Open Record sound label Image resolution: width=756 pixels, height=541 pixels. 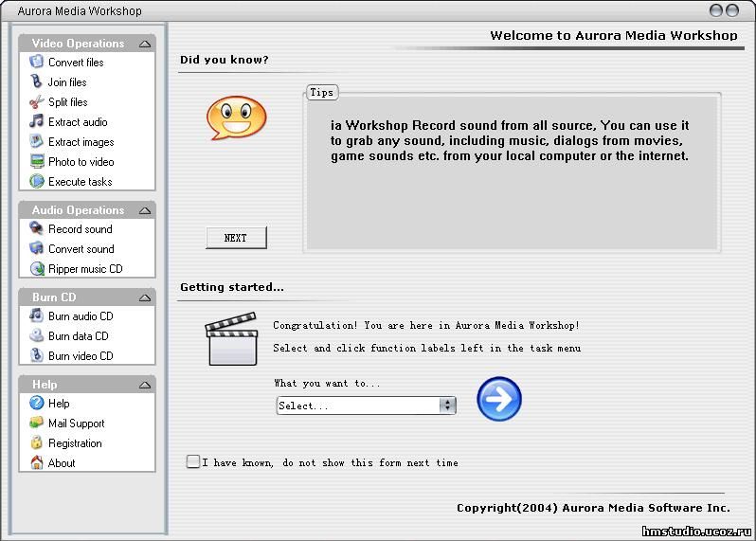80,229
